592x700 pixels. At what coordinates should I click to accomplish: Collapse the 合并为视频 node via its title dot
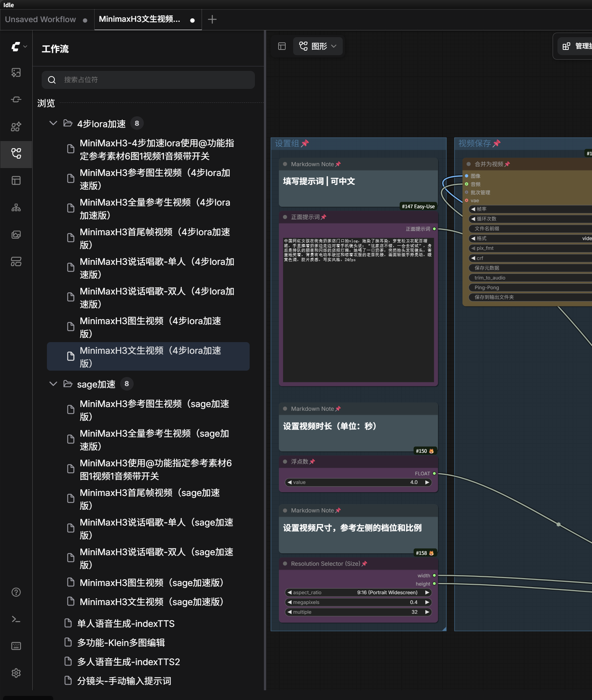pyautogui.click(x=468, y=164)
